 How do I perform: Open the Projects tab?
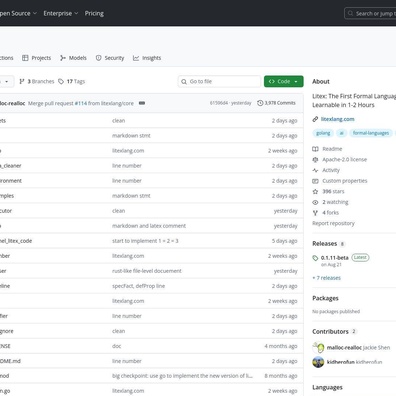click(x=37, y=58)
